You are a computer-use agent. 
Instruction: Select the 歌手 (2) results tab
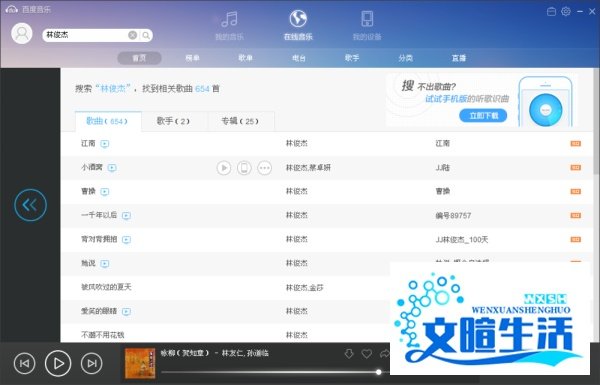point(174,121)
